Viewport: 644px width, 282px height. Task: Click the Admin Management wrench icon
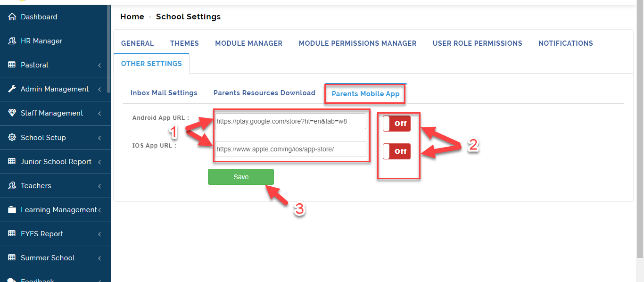coord(12,89)
